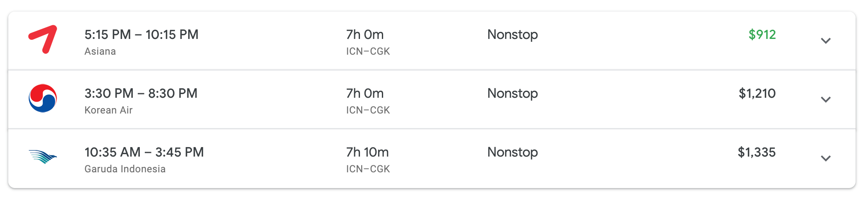
Task: Click the $1,210 price
Action: point(757,93)
